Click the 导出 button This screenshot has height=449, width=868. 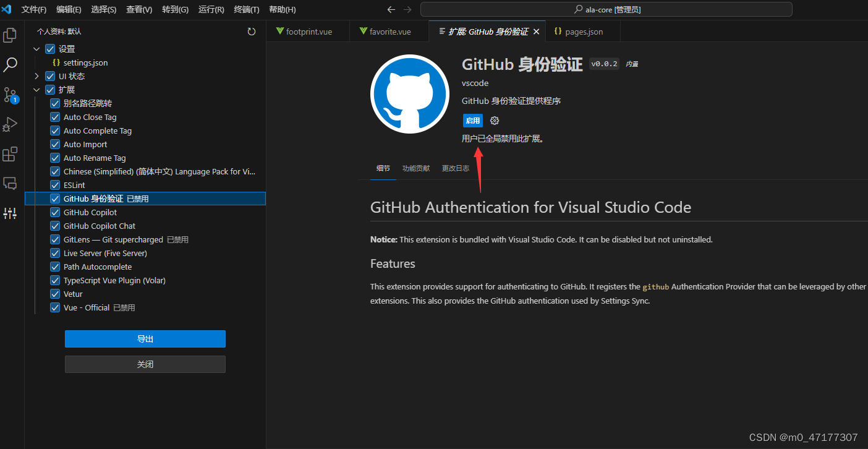pyautogui.click(x=145, y=339)
